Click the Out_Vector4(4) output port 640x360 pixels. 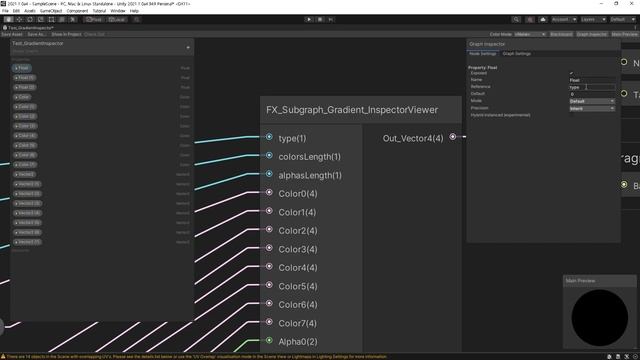click(x=453, y=137)
